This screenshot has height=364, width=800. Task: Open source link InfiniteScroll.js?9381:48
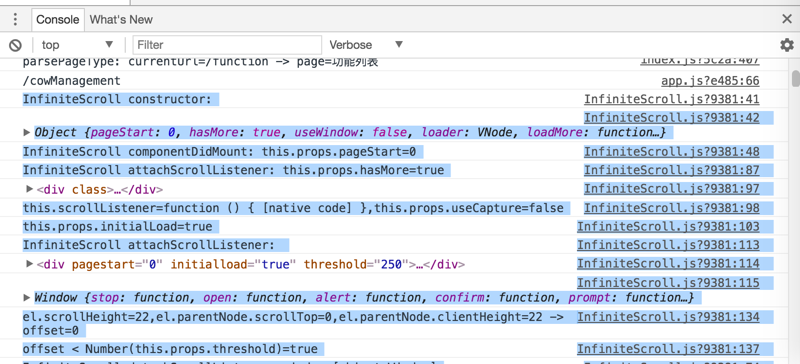point(671,152)
